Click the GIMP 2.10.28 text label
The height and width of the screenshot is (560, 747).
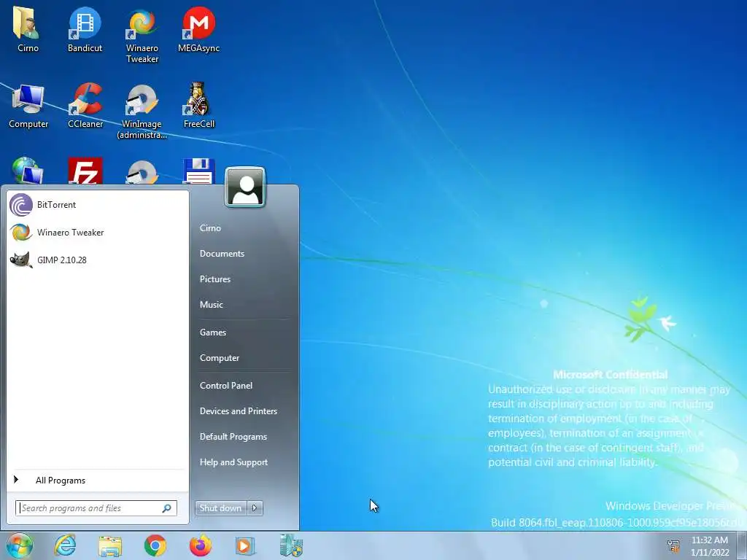tap(62, 260)
